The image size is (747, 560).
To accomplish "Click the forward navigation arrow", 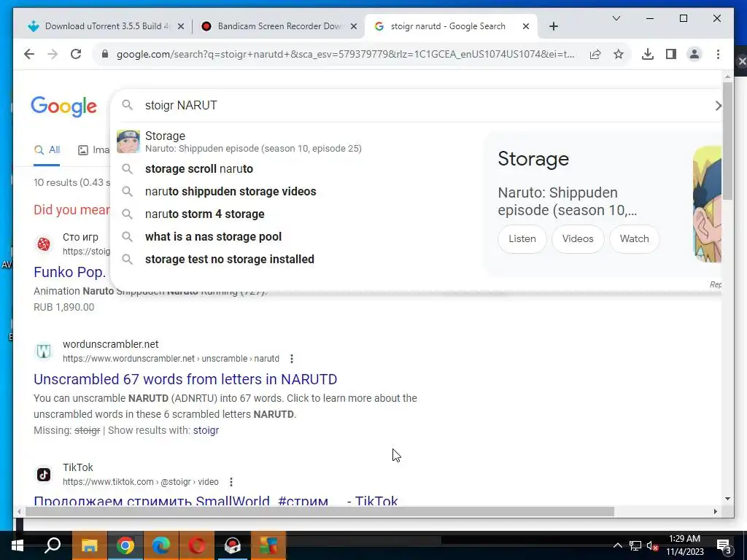I will pyautogui.click(x=53, y=54).
